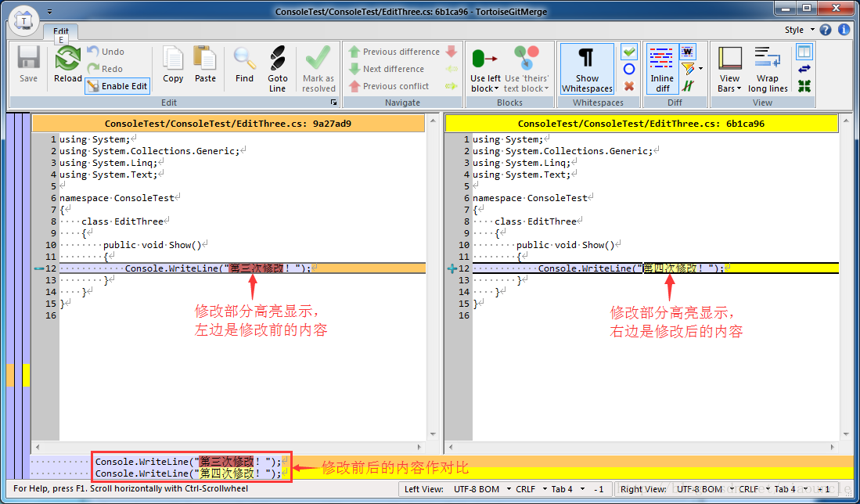Switch to single/double pane view icon
The image size is (860, 504).
pyautogui.click(x=804, y=52)
